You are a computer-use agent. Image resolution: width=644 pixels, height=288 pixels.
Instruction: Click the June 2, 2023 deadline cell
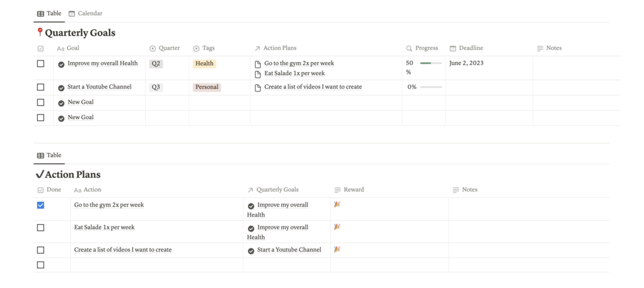(466, 63)
